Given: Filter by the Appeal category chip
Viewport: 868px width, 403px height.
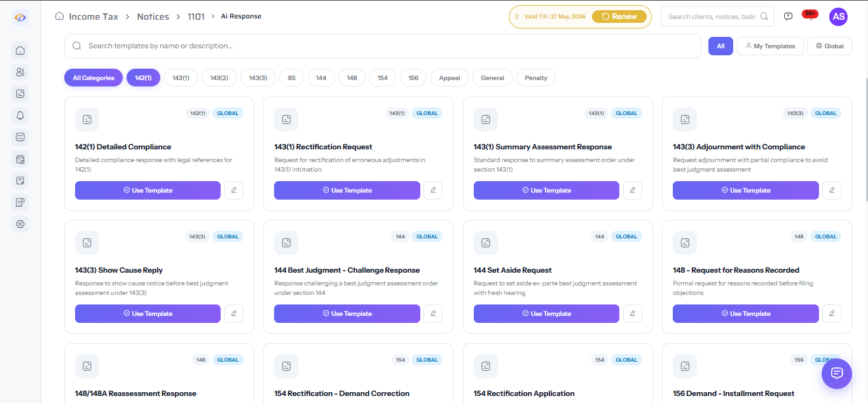Looking at the screenshot, I should click(450, 78).
